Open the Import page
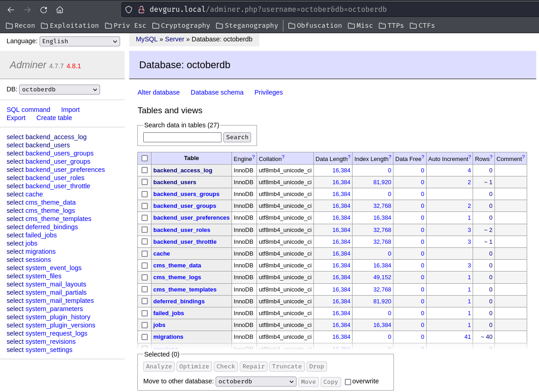The width and height of the screenshot is (539, 392). point(70,110)
